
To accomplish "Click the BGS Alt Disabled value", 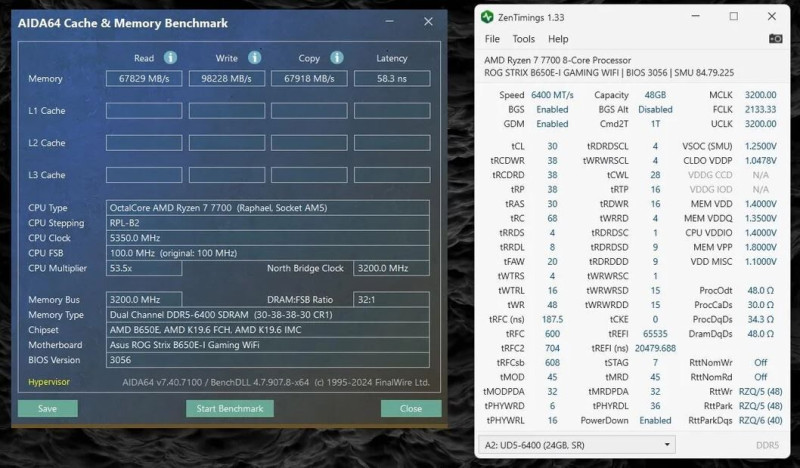I will tap(655, 109).
